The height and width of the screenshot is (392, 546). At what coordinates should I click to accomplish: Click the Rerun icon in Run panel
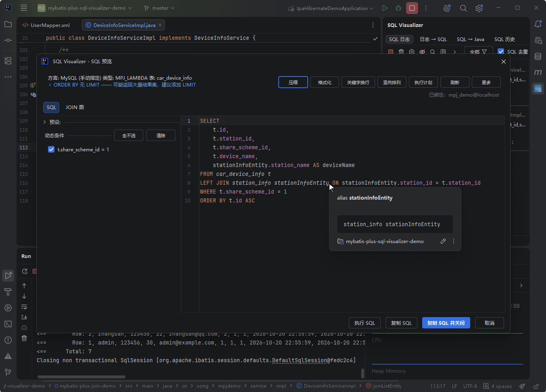25,271
